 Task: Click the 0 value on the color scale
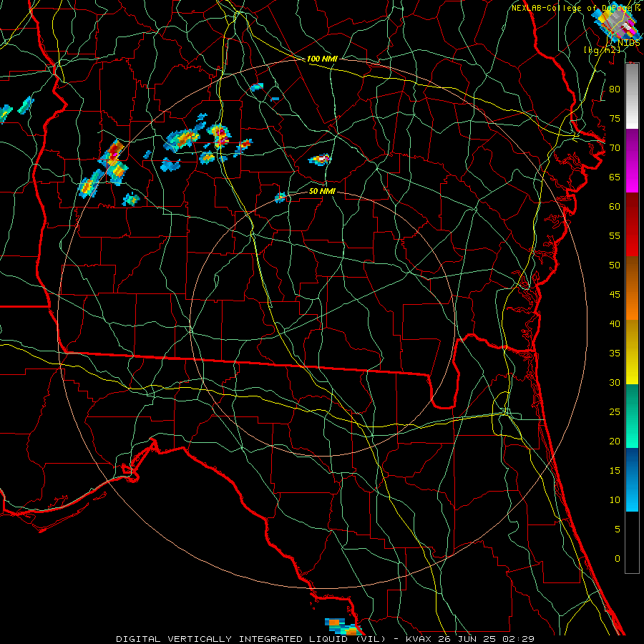(618, 559)
